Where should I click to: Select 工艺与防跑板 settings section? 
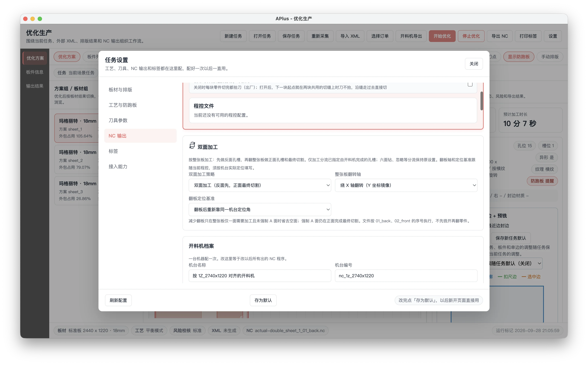click(140, 105)
